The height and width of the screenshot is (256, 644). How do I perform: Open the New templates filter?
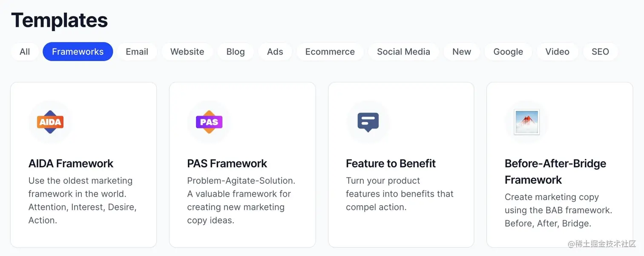click(461, 52)
